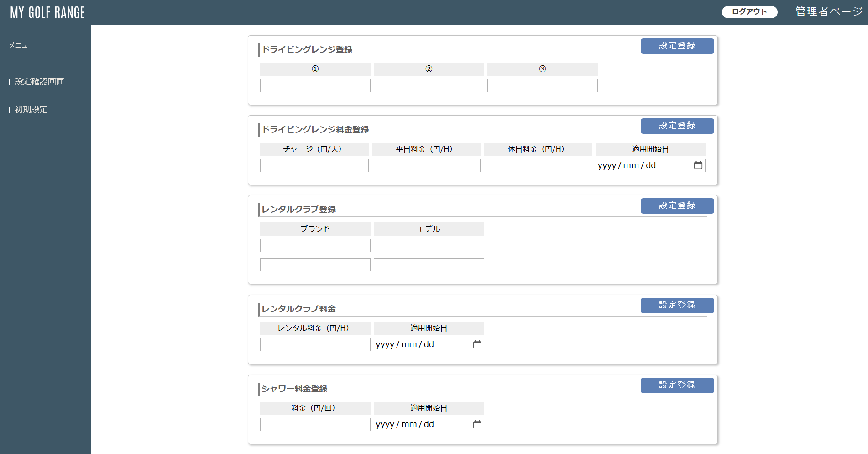Click the MY GOLF RANGE logo
868x454 pixels.
pos(47,12)
